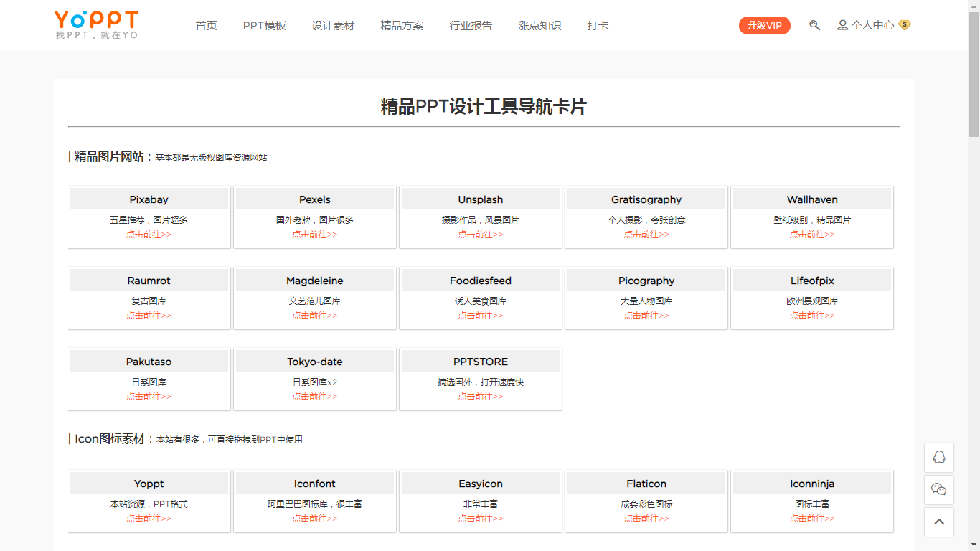This screenshot has height=551, width=980.
Task: Click the Picography card title
Action: (x=646, y=281)
